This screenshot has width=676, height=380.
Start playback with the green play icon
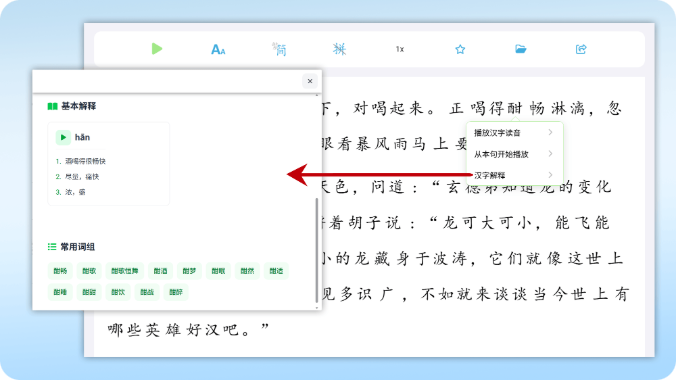(x=157, y=49)
